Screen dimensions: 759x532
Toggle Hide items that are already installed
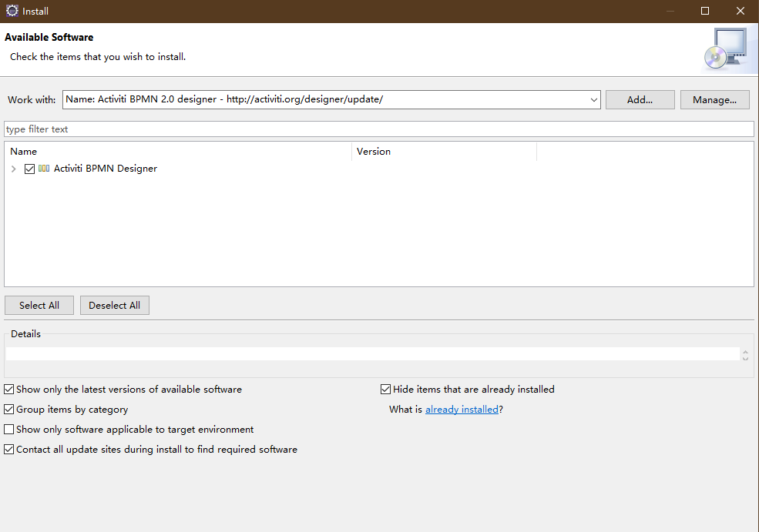coord(386,390)
